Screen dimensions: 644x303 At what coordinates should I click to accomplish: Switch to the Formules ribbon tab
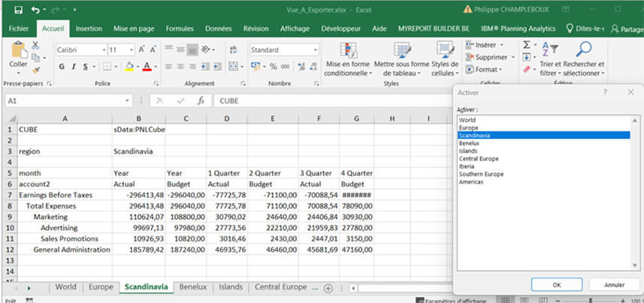tap(180, 29)
